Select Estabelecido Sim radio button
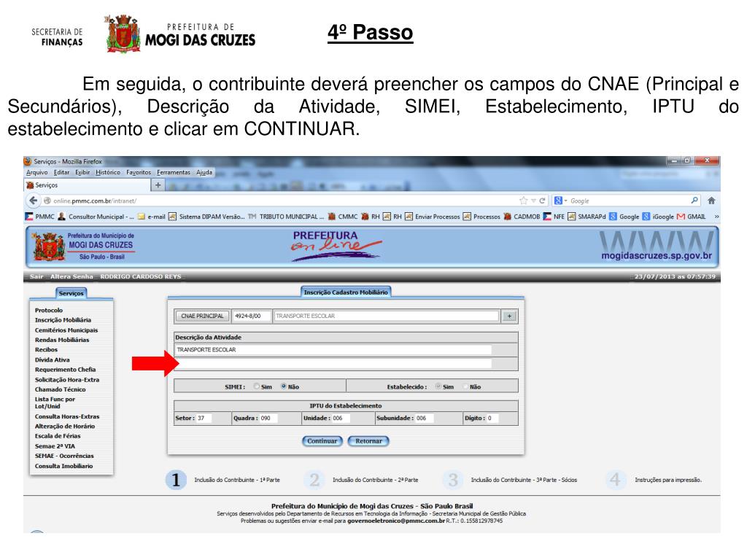The height and width of the screenshot is (560, 747). click(x=438, y=386)
